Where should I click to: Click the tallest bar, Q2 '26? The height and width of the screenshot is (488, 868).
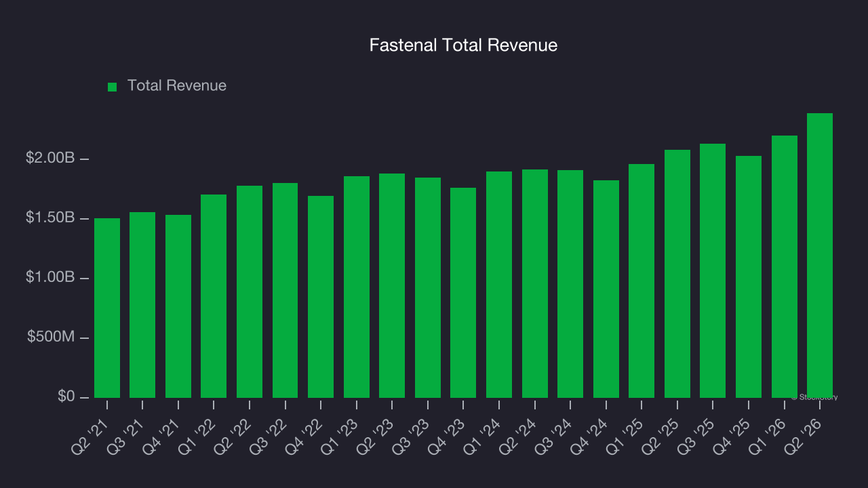(x=820, y=256)
